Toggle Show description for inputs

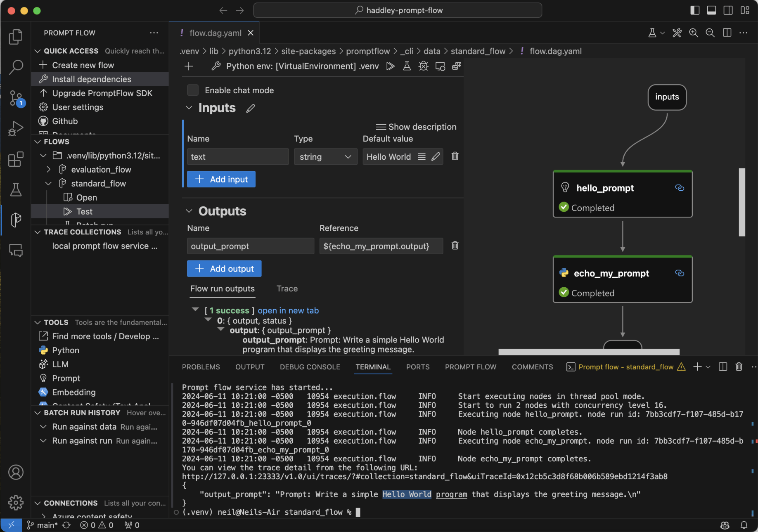416,127
